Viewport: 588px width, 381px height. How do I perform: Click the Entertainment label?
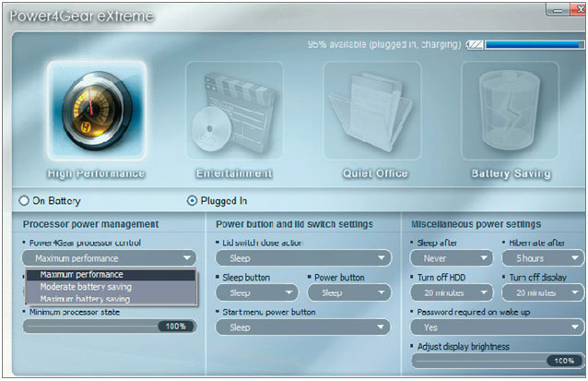click(234, 173)
